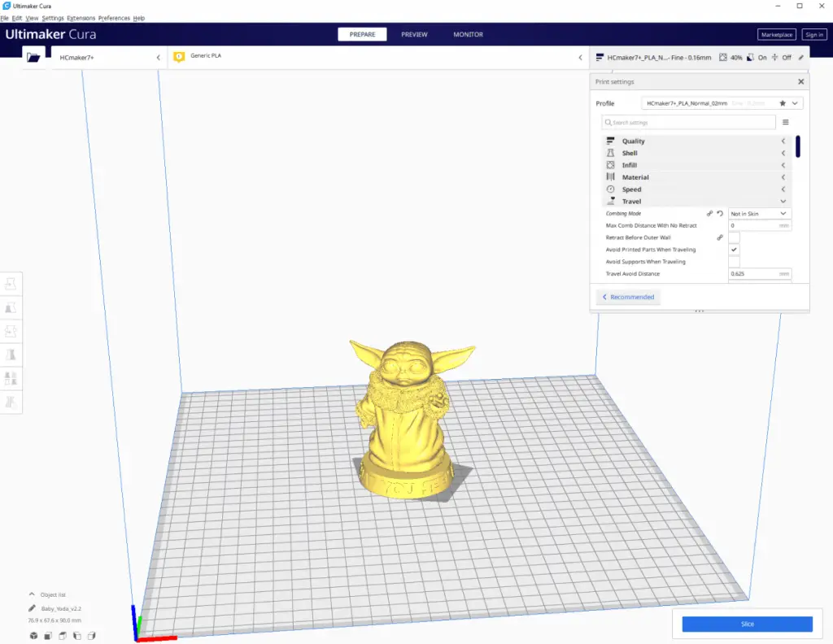Open the Extensions menu

[x=81, y=18]
